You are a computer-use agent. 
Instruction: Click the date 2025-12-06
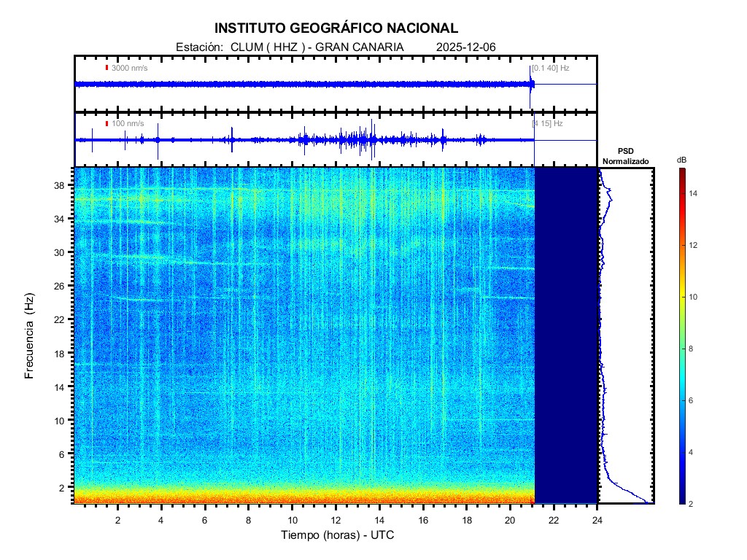(x=465, y=47)
